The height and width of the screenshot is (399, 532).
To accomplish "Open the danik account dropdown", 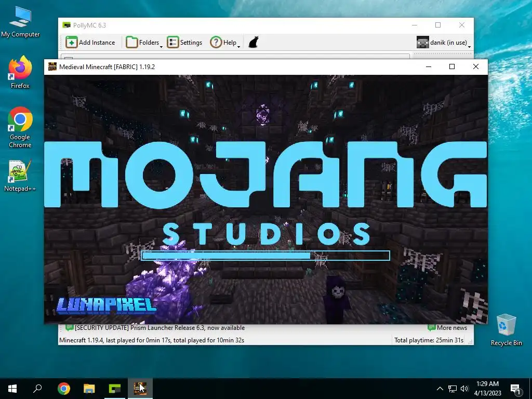I will [x=444, y=43].
